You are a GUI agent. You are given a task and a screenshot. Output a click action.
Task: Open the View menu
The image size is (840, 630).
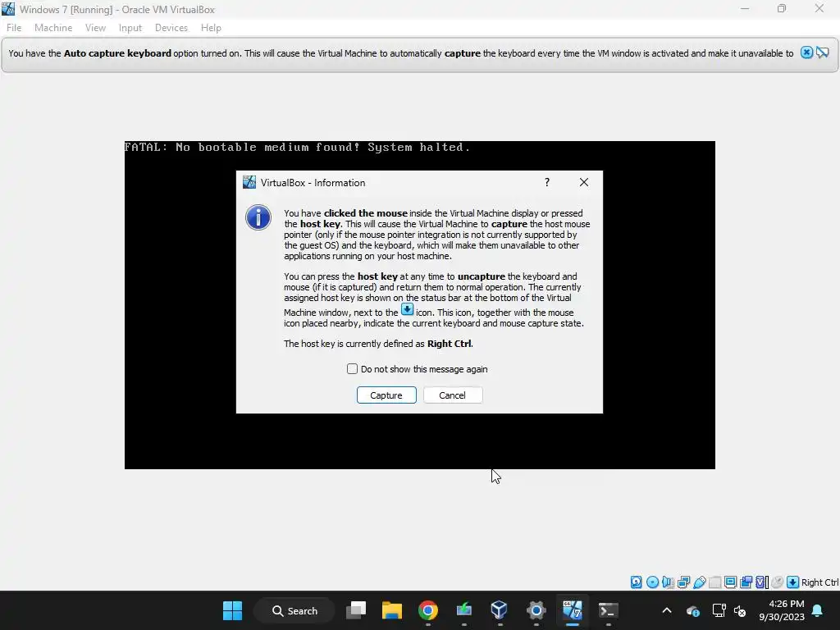coord(95,28)
